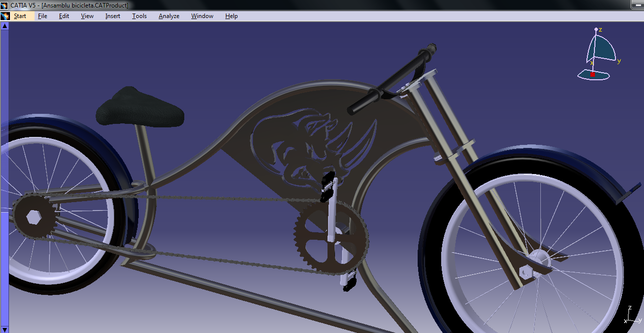The height and width of the screenshot is (333, 644).
Task: Select the bicycle saddle in the model
Action: tap(140, 106)
